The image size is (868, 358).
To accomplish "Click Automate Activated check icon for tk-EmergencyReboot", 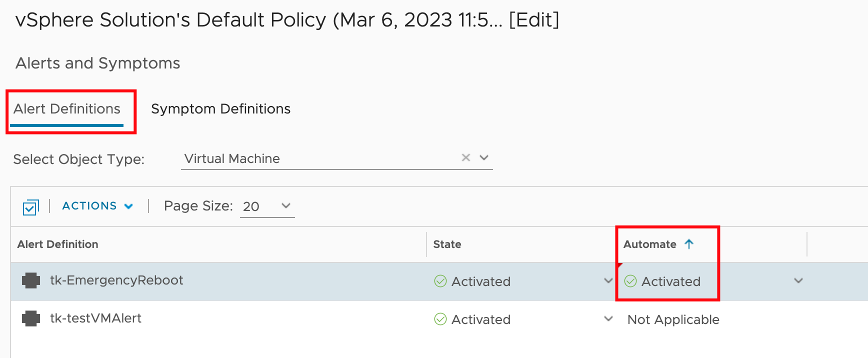I will pos(630,281).
